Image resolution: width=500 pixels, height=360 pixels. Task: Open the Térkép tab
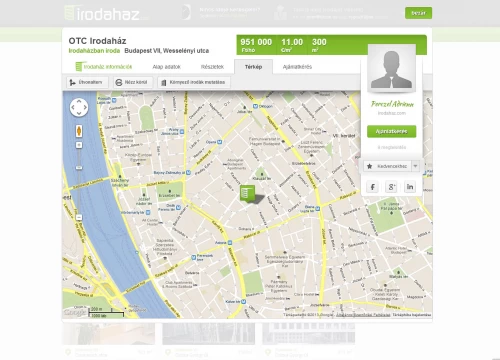253,67
